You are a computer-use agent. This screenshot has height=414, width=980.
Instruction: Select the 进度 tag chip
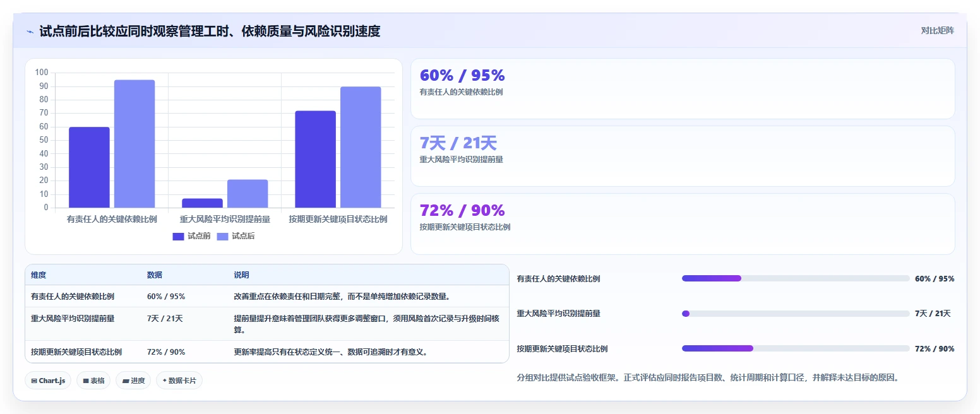click(x=133, y=381)
